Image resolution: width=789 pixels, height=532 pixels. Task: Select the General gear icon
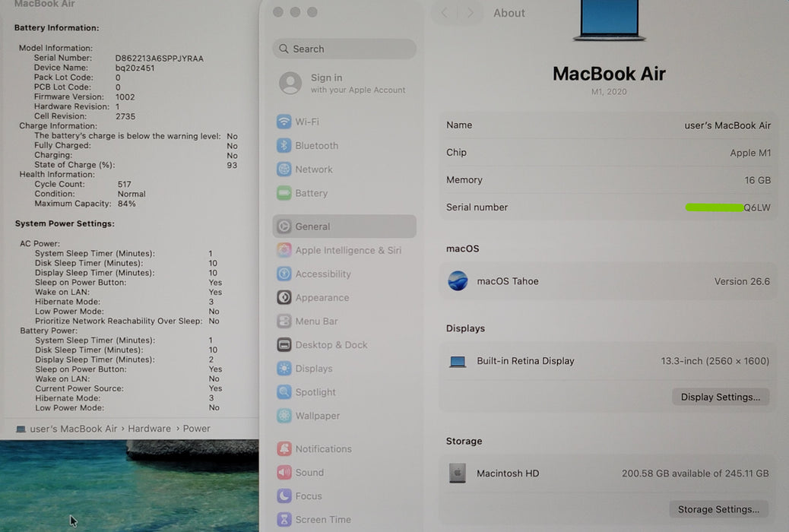284,226
